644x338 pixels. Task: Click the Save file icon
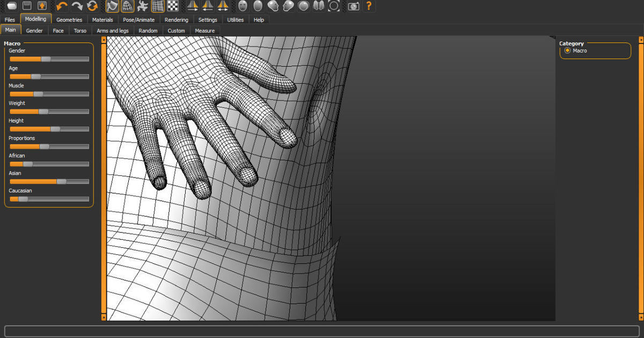pos(27,6)
